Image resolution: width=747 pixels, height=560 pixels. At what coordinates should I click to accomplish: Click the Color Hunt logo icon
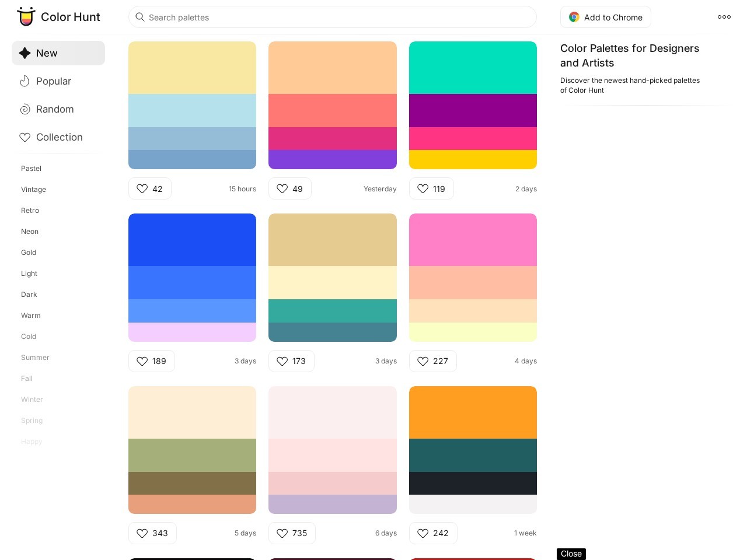26,17
